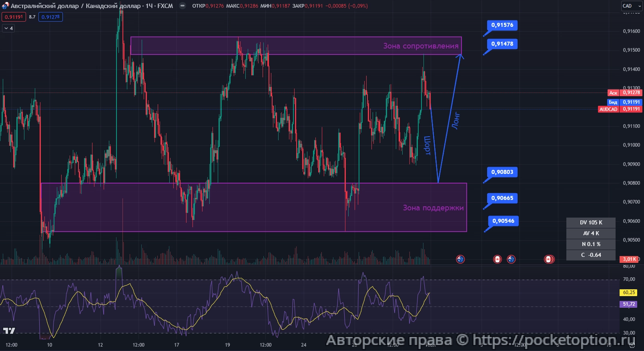
Task: Open the Canadian flag event between the Australian flags
Action: coord(497,259)
